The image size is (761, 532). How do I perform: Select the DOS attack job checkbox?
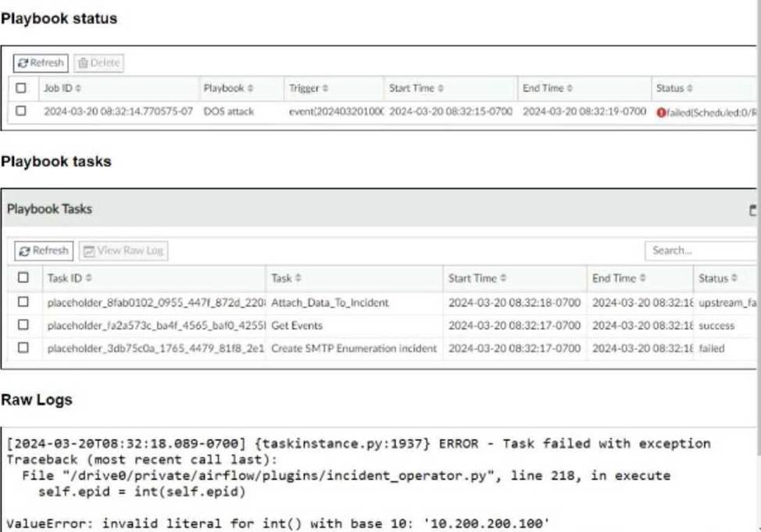pyautogui.click(x=21, y=112)
